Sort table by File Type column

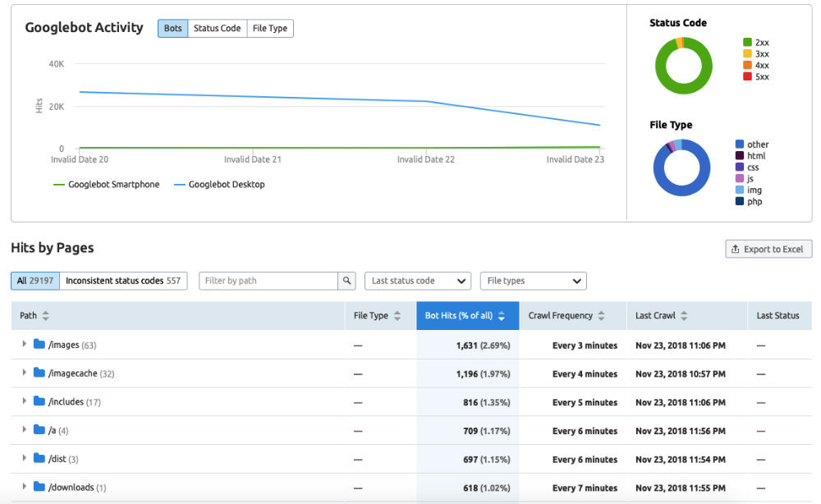(x=377, y=315)
